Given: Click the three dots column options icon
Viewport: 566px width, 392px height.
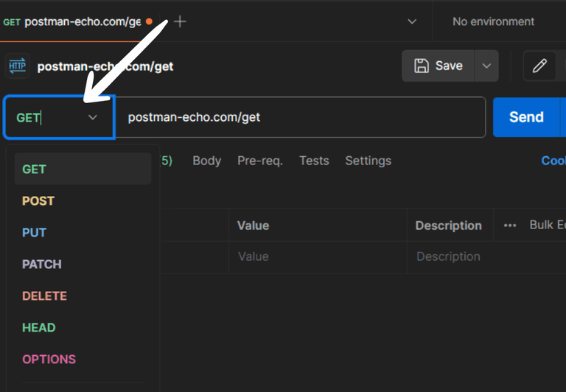Looking at the screenshot, I should tap(510, 225).
